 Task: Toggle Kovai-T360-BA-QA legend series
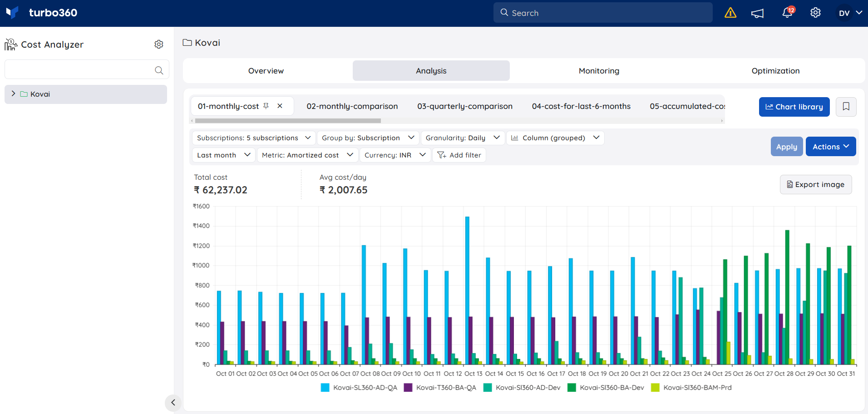click(x=440, y=388)
